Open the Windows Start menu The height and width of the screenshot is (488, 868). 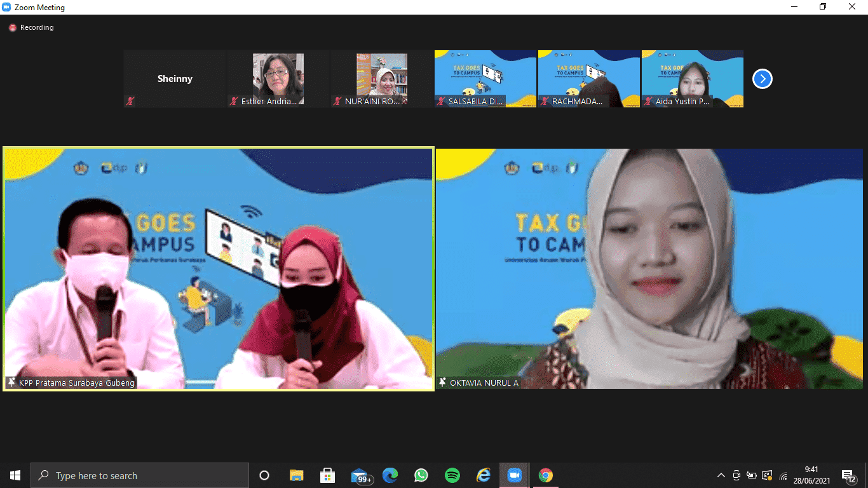(x=15, y=475)
